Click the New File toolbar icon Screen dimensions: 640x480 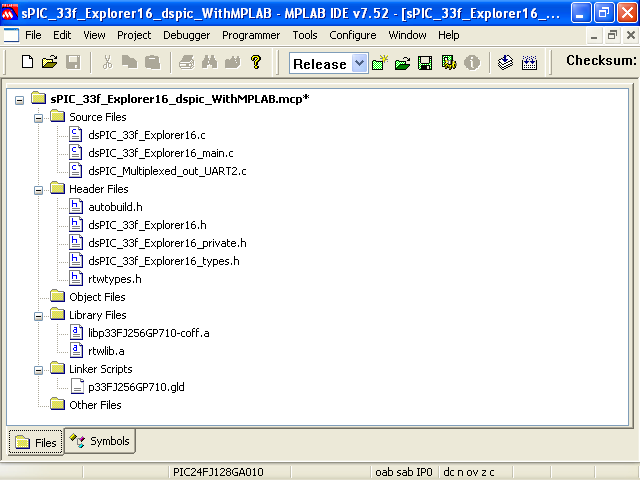pyautogui.click(x=27, y=62)
